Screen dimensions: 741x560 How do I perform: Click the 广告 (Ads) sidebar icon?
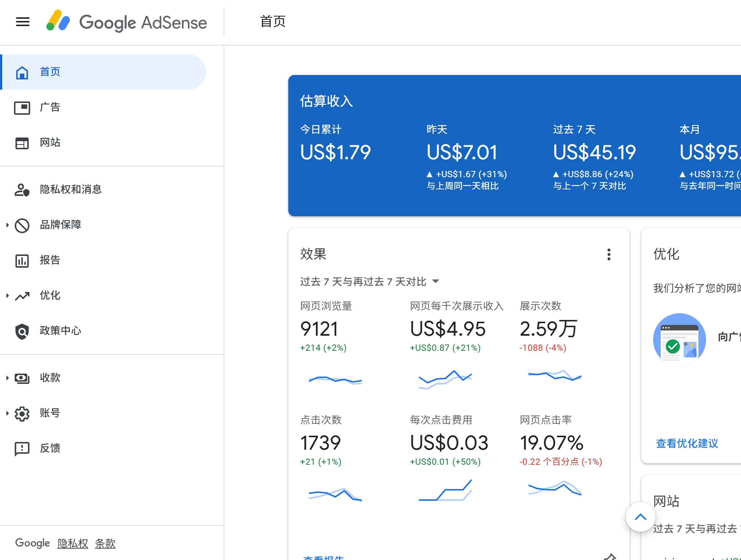pos(22,108)
